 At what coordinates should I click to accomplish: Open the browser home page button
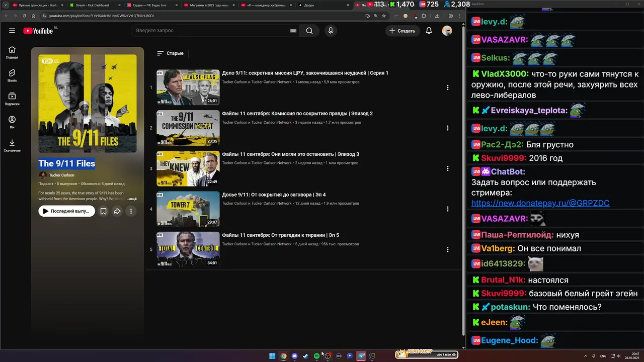(34, 16)
